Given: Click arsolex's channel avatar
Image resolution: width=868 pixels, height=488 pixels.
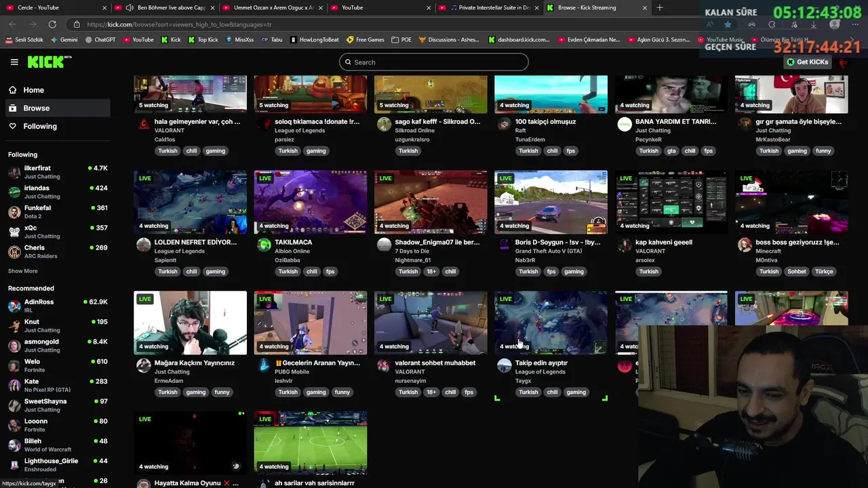Looking at the screenshot, I should click(625, 245).
